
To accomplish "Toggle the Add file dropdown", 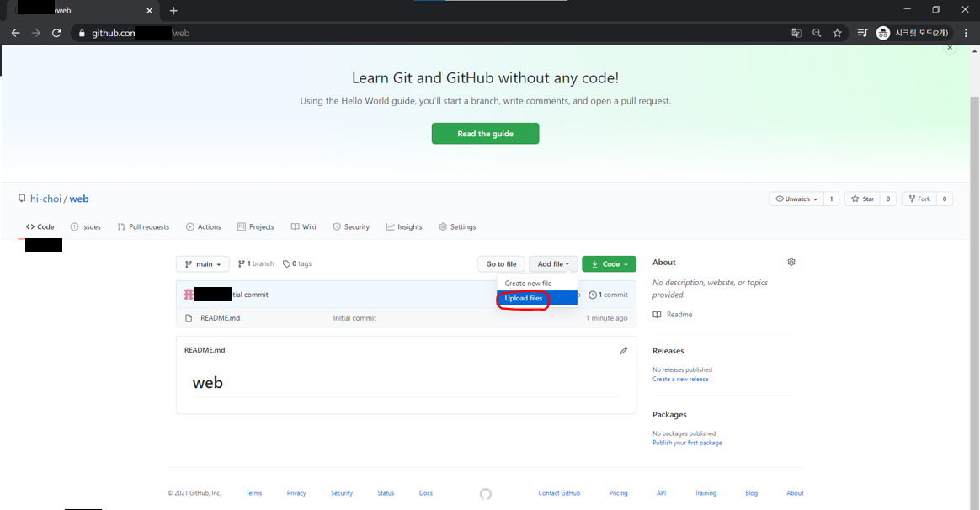I will click(x=553, y=263).
